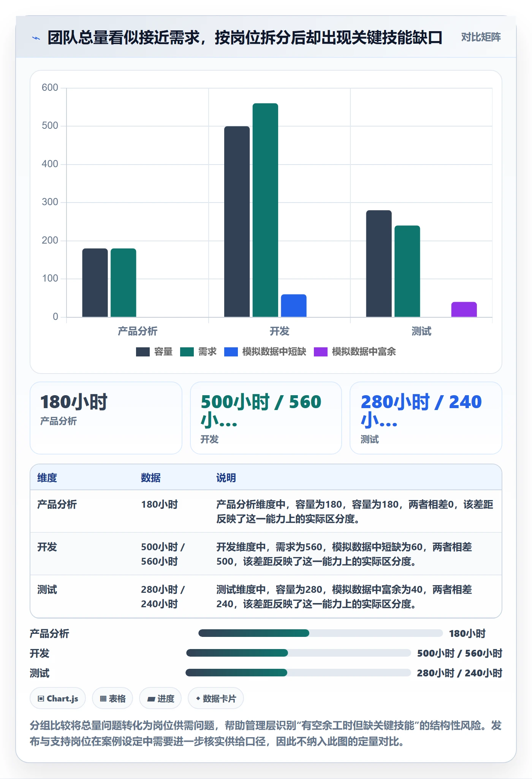Toggle the 模拟数据中富余 legend entry
The image size is (532, 779).
pos(355,352)
